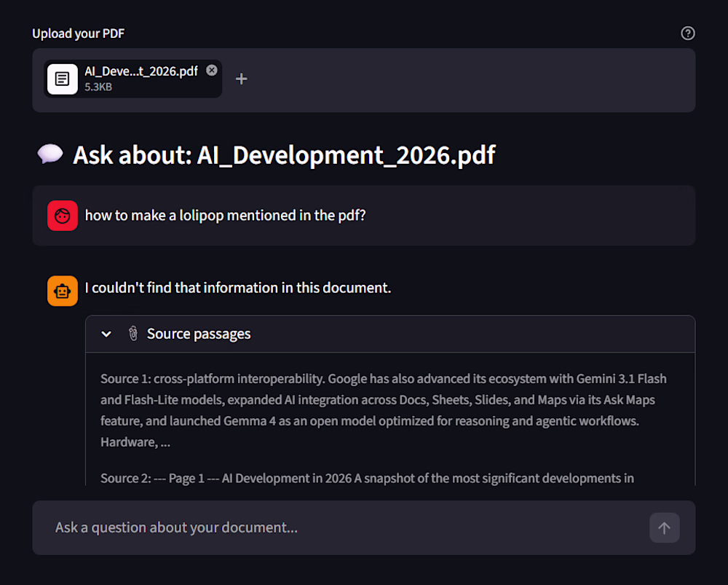The width and height of the screenshot is (728, 585).
Task: Click the lolipop question user message
Action: 225,216
